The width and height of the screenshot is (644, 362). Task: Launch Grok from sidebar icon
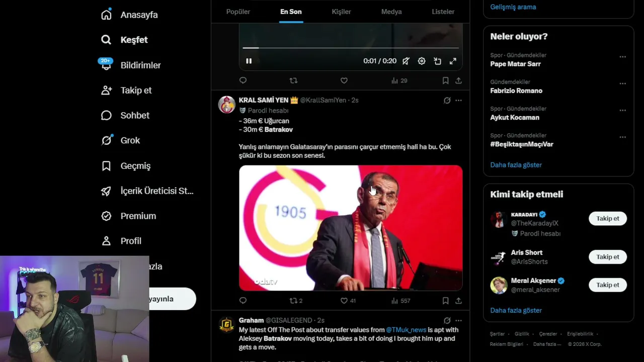pyautogui.click(x=106, y=140)
